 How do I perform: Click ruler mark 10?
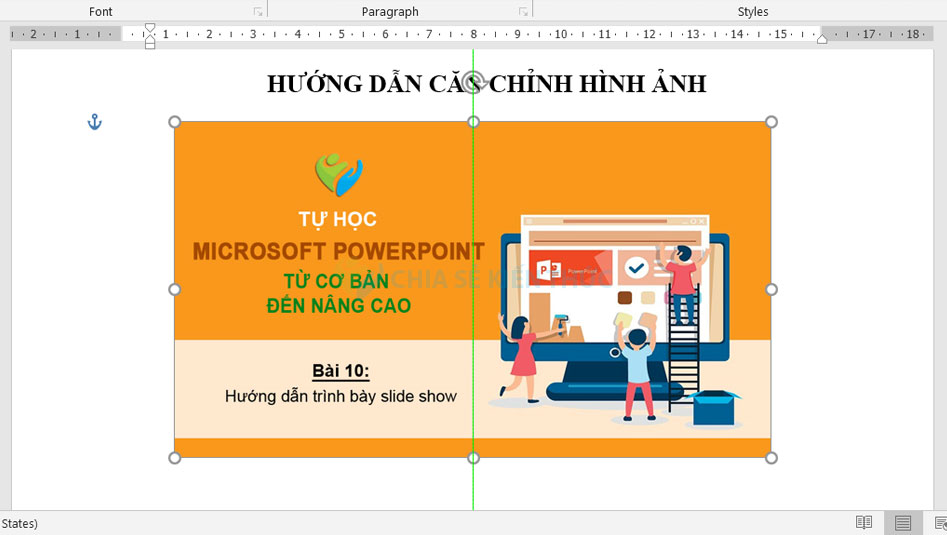pyautogui.click(x=561, y=34)
